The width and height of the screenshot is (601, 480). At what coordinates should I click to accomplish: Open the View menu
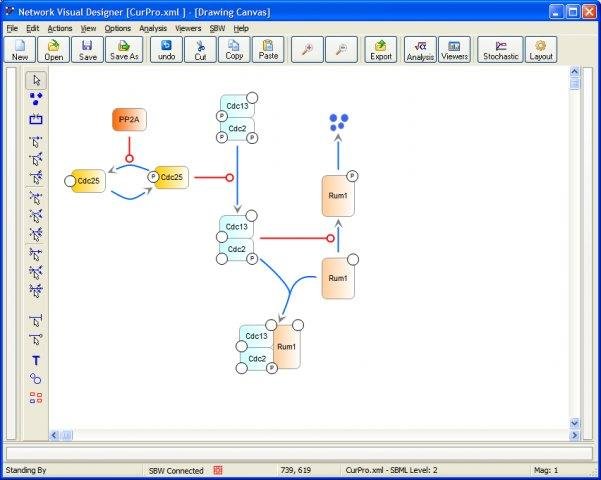pyautogui.click(x=88, y=28)
